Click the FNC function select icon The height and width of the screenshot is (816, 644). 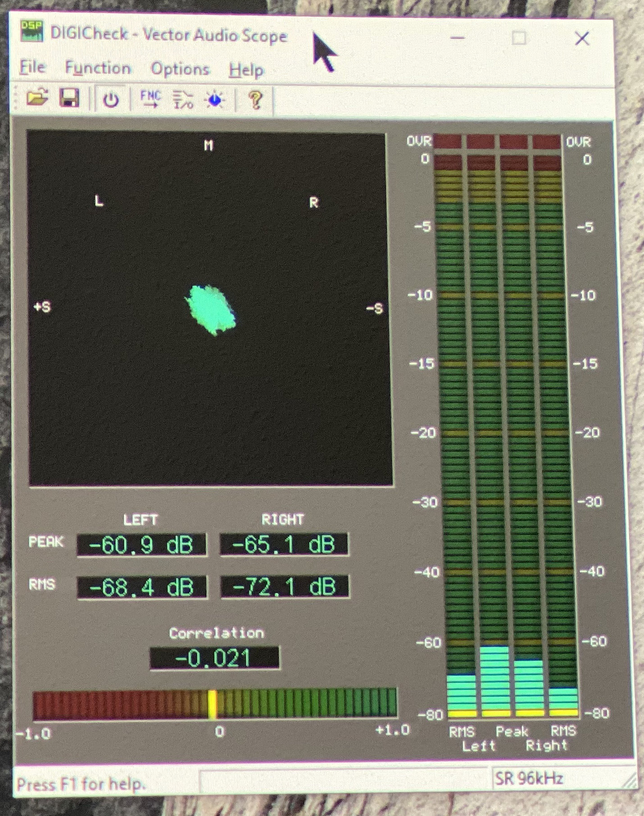(150, 99)
